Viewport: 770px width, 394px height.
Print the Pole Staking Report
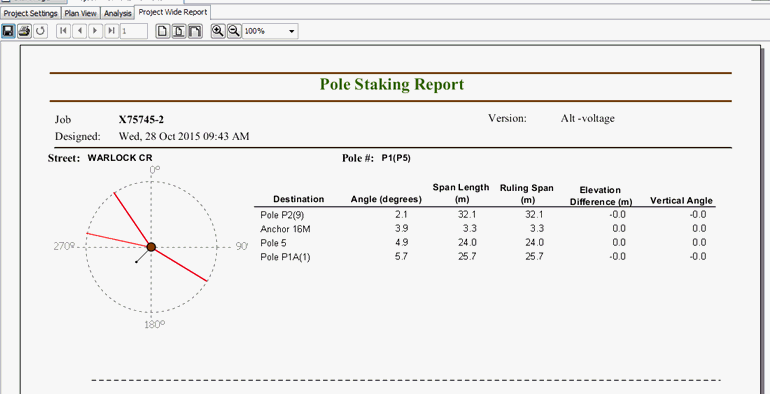tap(24, 31)
